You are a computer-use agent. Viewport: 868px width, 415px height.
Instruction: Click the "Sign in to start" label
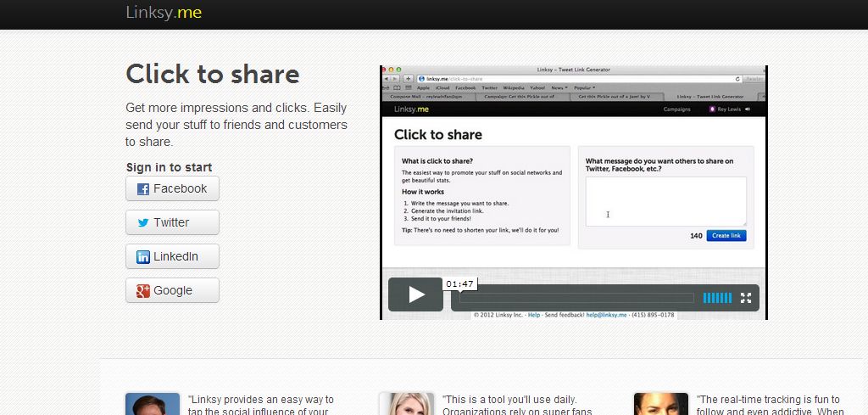point(169,167)
